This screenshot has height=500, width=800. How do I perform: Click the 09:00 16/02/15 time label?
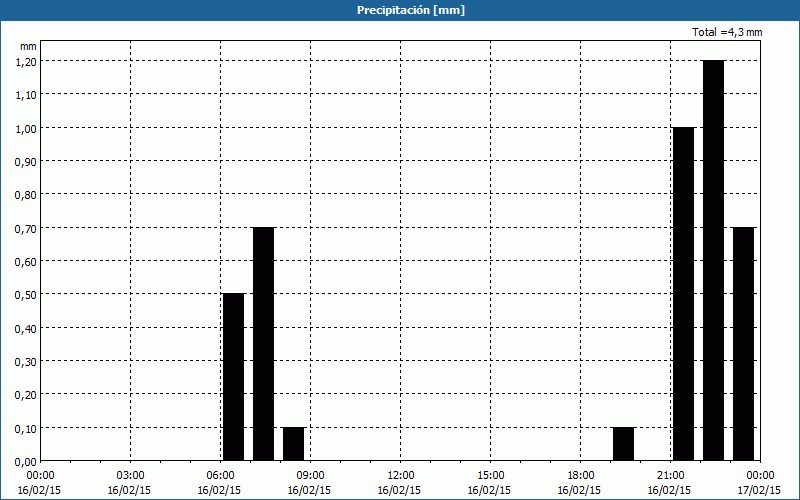coord(309,483)
